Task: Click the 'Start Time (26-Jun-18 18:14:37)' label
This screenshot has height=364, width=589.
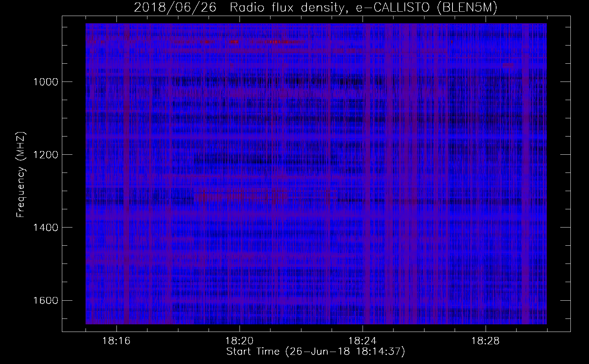Action: (x=316, y=352)
